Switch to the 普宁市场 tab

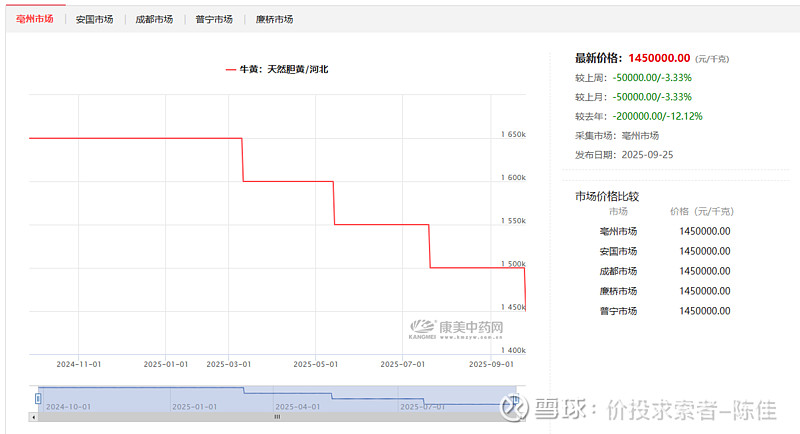coord(214,19)
